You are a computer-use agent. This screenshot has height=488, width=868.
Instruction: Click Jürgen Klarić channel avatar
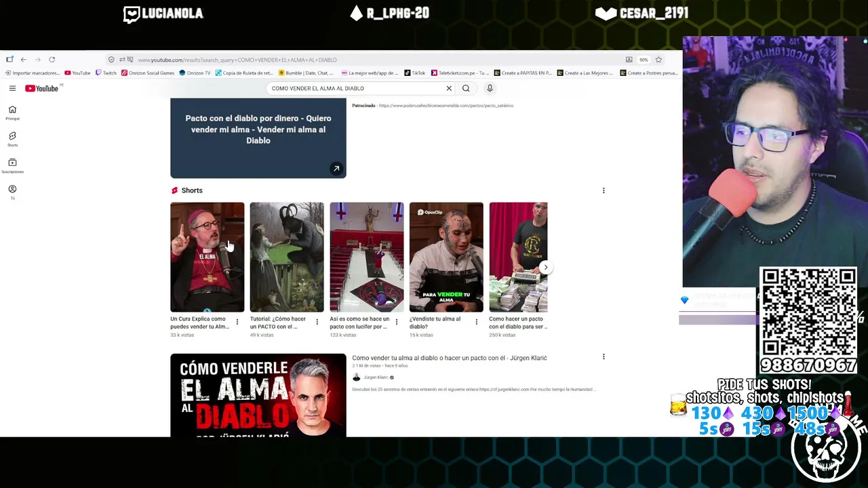click(x=357, y=378)
